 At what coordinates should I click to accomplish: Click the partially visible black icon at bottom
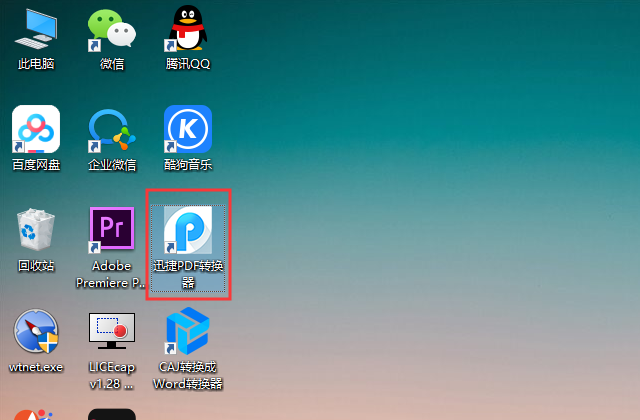coord(112,413)
